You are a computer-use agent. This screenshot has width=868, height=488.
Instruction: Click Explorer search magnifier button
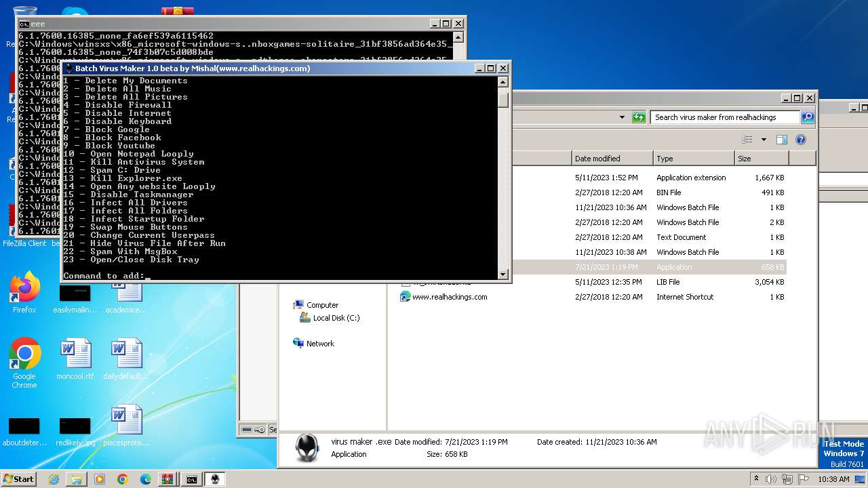807,117
